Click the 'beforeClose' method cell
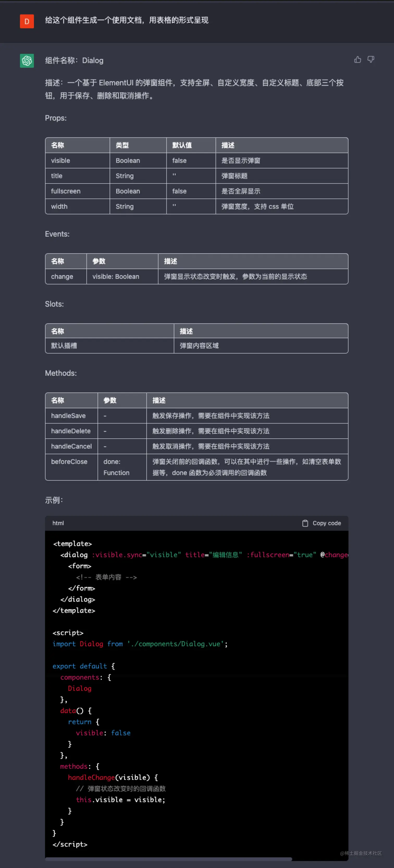The width and height of the screenshot is (394, 868). [x=71, y=467]
